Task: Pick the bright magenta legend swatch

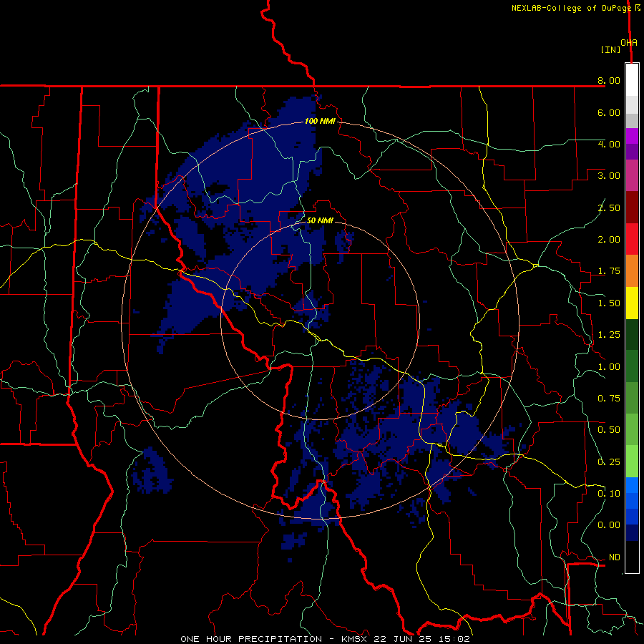Action: 632,136
